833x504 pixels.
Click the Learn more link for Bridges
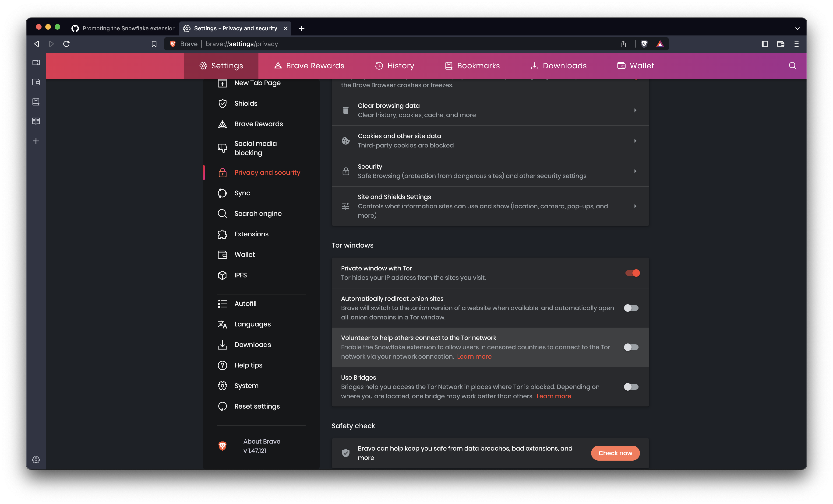tap(553, 396)
